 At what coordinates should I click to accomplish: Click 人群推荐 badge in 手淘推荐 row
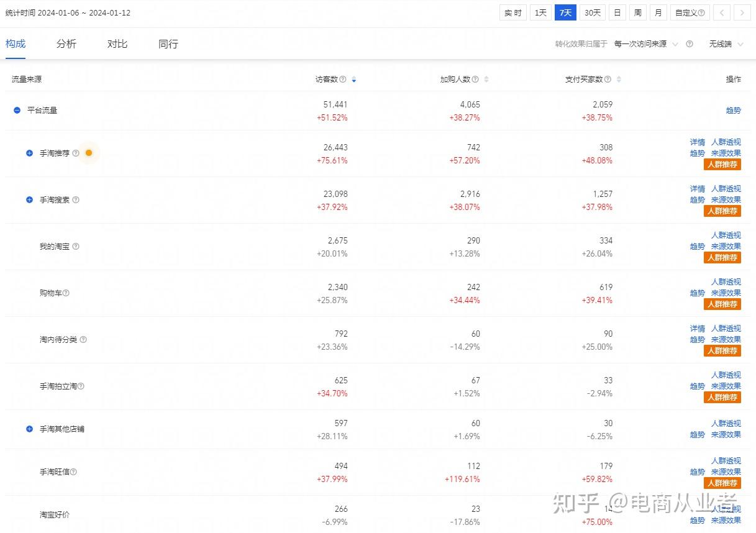pyautogui.click(x=722, y=165)
